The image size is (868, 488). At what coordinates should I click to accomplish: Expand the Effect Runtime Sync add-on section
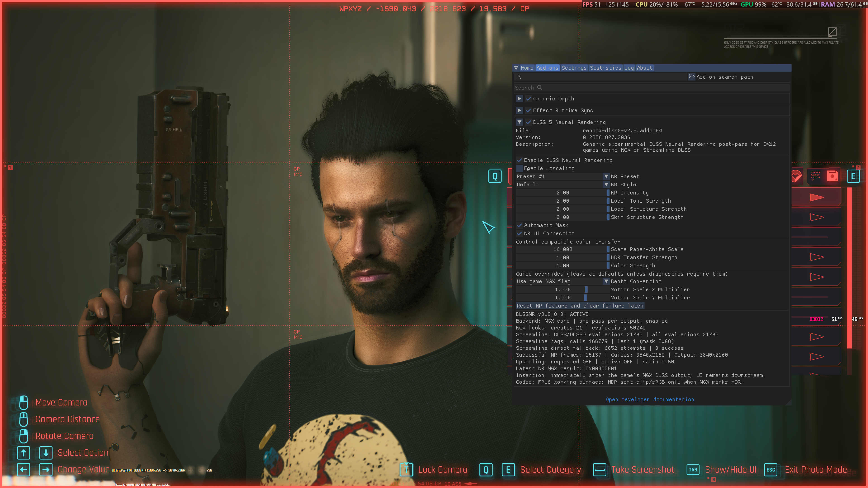tap(519, 111)
